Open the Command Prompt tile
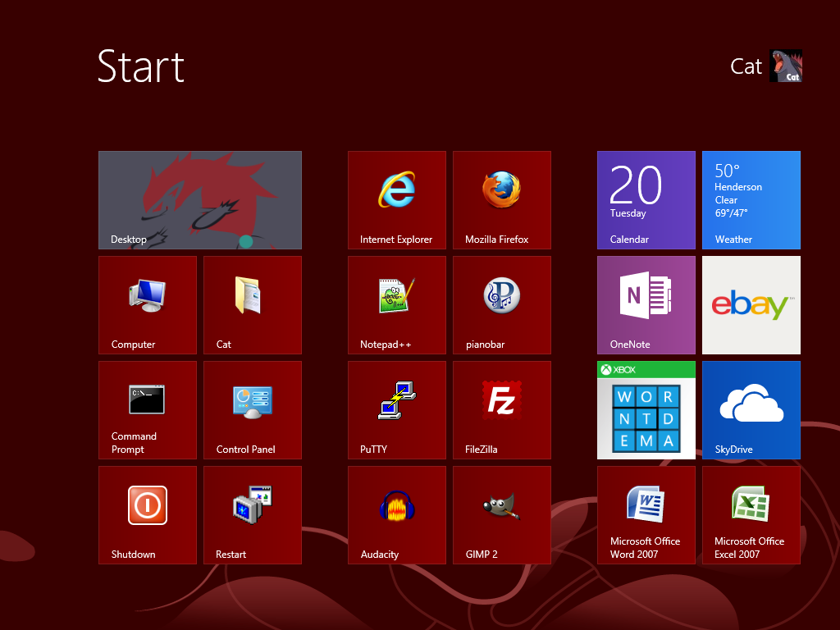 point(147,409)
